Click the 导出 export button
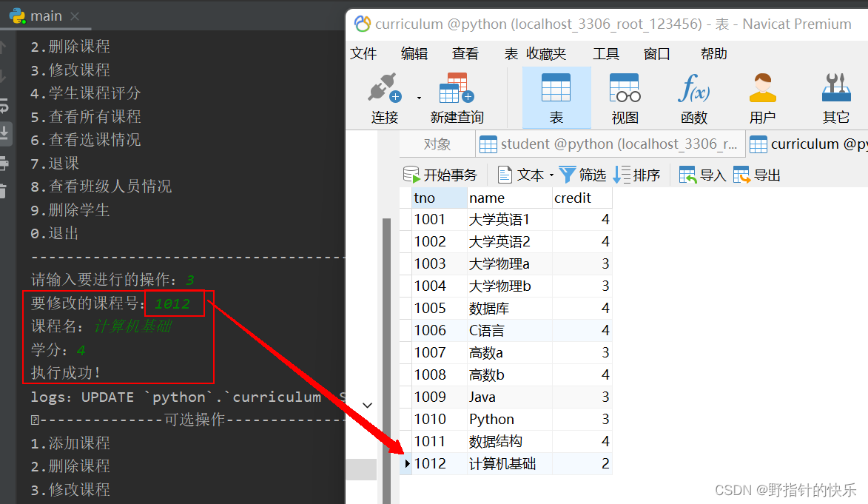868x504 pixels. click(757, 175)
